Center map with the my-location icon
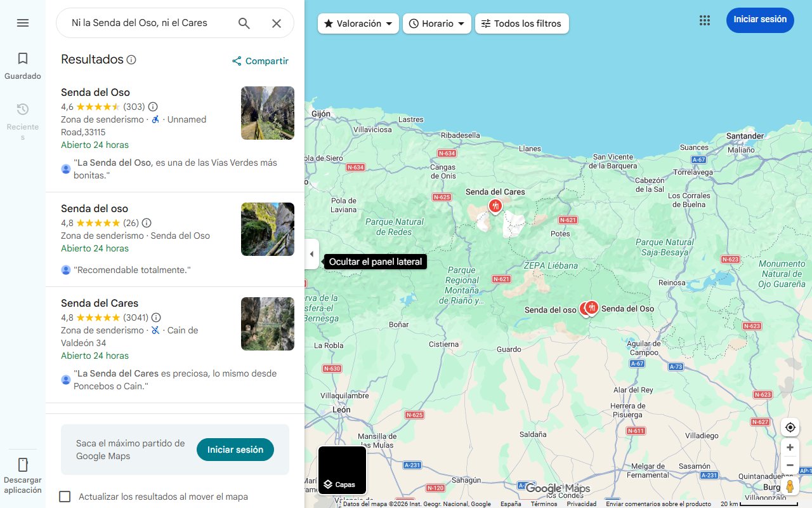 790,427
